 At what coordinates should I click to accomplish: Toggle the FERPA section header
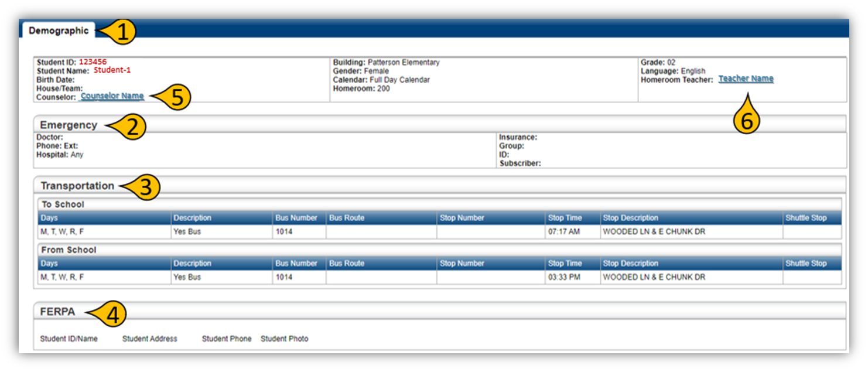click(x=57, y=312)
